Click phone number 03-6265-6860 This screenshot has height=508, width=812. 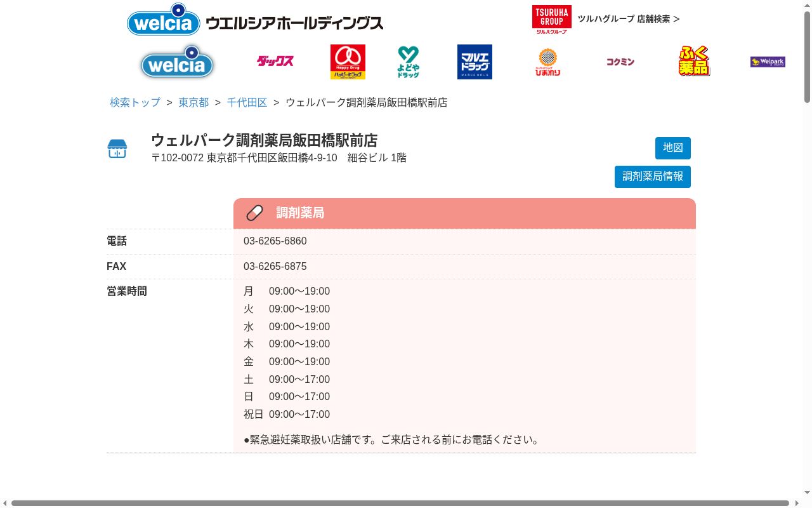(275, 241)
